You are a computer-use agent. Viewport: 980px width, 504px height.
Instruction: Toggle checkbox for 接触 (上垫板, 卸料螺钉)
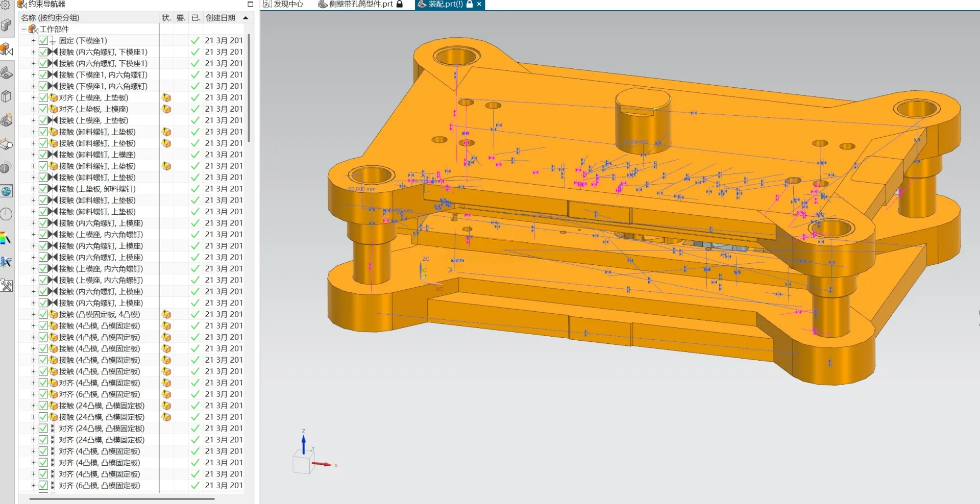43,189
